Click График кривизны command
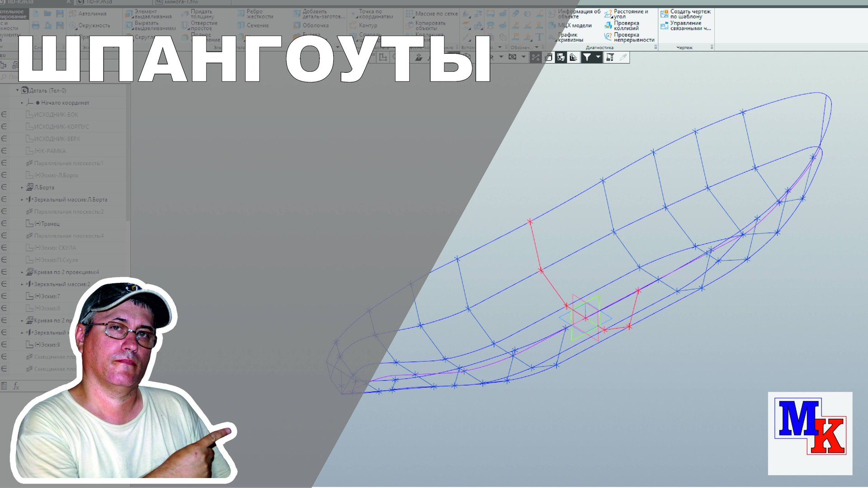Viewport: 868px width, 488px height. click(570, 37)
